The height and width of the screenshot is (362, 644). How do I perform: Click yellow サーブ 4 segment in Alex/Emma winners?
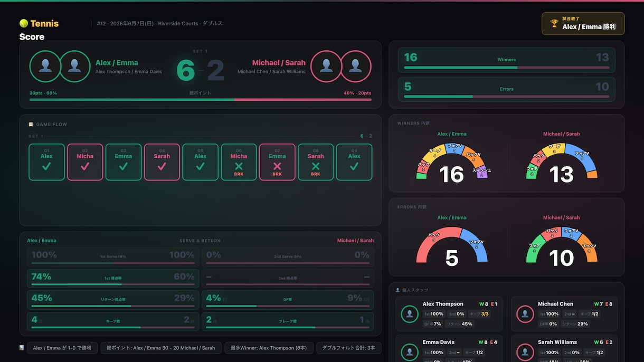coord(435,154)
